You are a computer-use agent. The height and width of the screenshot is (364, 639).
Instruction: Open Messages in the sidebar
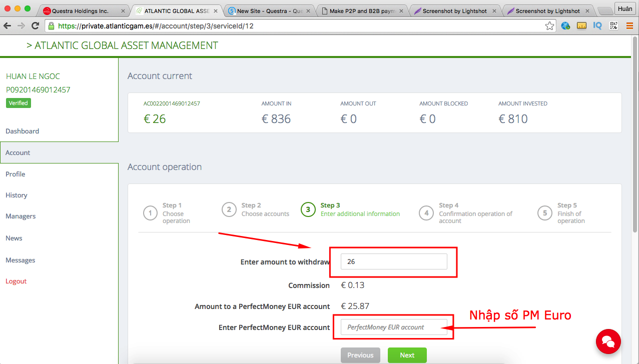click(20, 260)
